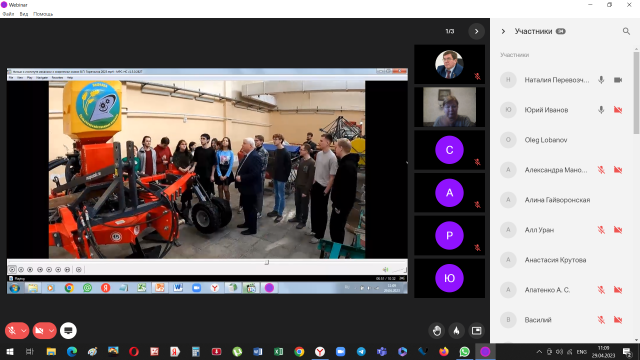Collapse the Участники panel with chevron
Image resolution: width=640 pixels, height=360 pixels.
pyautogui.click(x=503, y=31)
